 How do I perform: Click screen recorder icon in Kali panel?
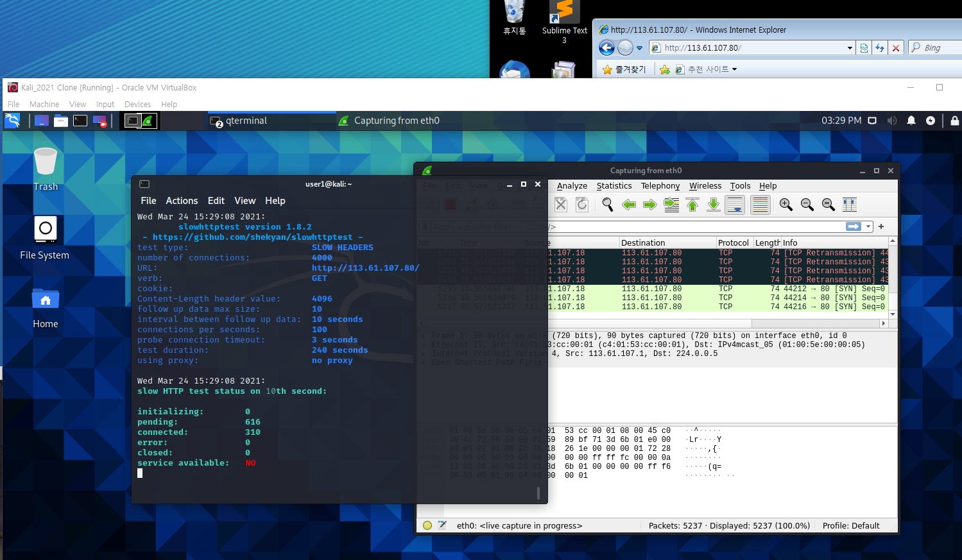(99, 121)
